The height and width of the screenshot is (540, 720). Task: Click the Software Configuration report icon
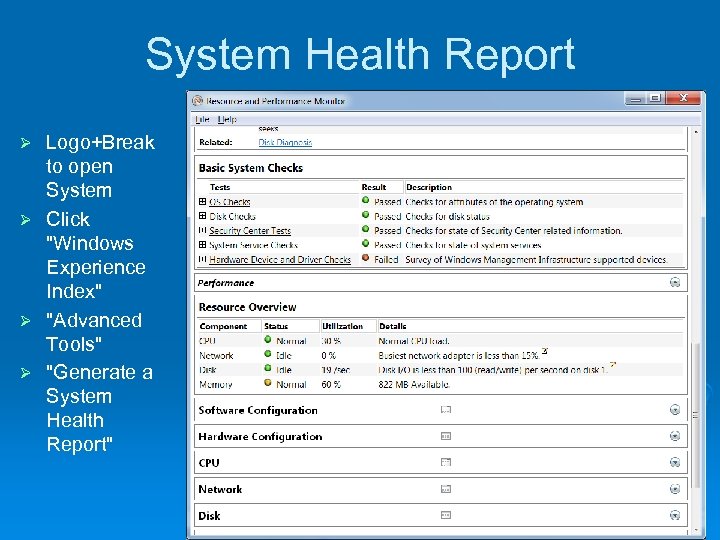(445, 410)
